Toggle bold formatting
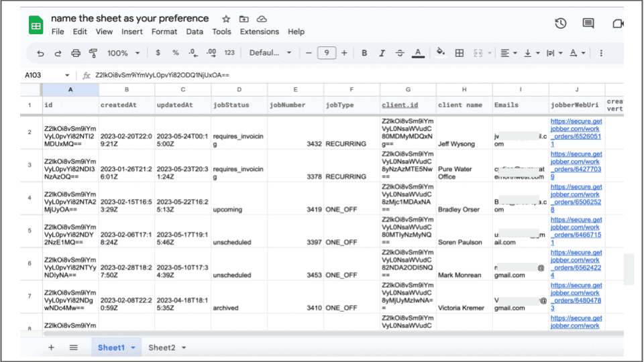 [364, 53]
